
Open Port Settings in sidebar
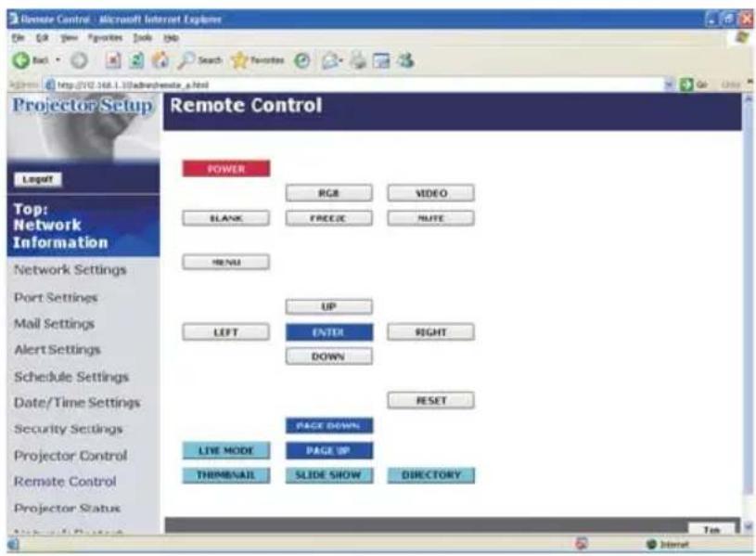[x=56, y=297]
